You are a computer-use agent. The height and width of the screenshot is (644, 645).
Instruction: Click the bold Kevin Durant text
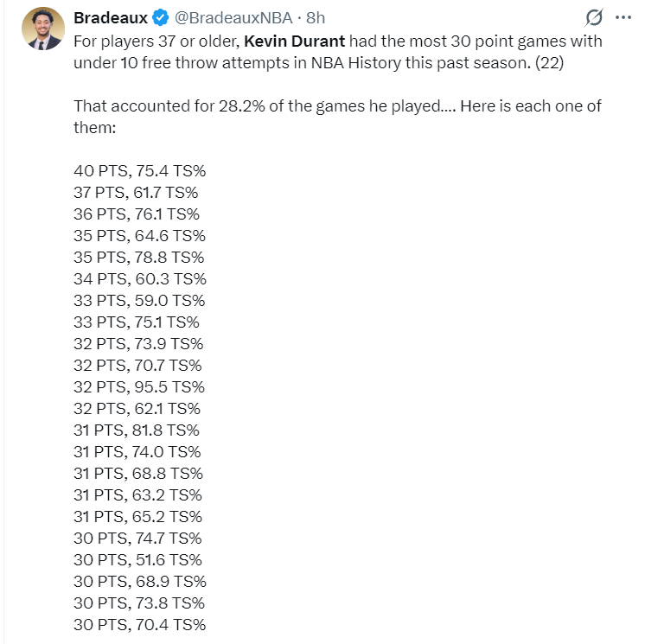294,41
